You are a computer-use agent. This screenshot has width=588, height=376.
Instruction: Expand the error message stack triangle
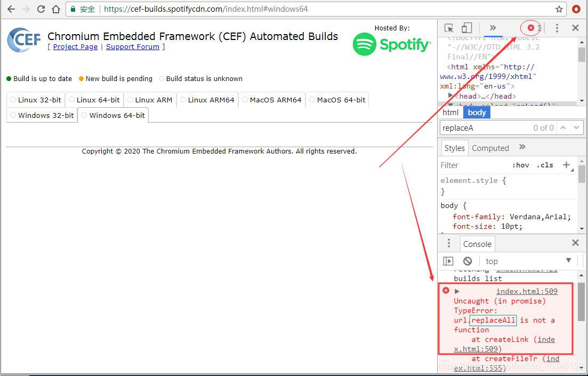tap(457, 292)
